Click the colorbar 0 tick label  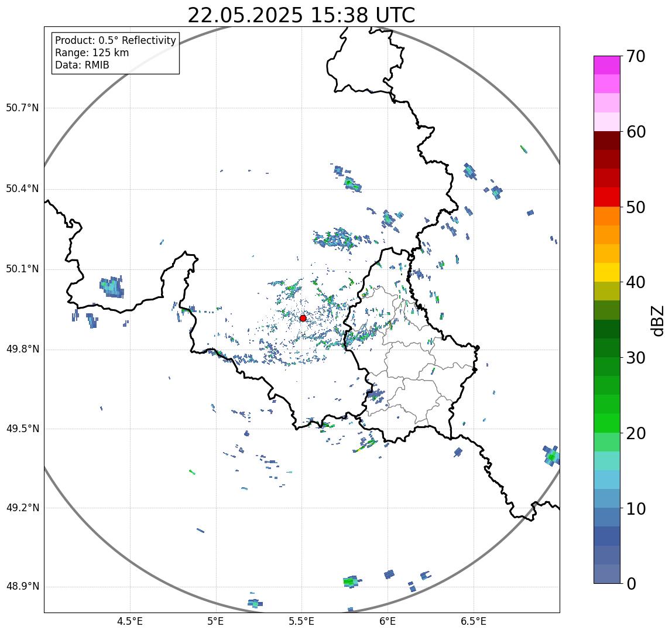click(631, 584)
